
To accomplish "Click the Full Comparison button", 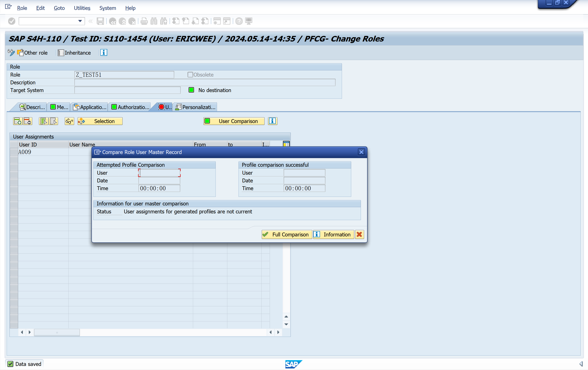I will click(287, 234).
